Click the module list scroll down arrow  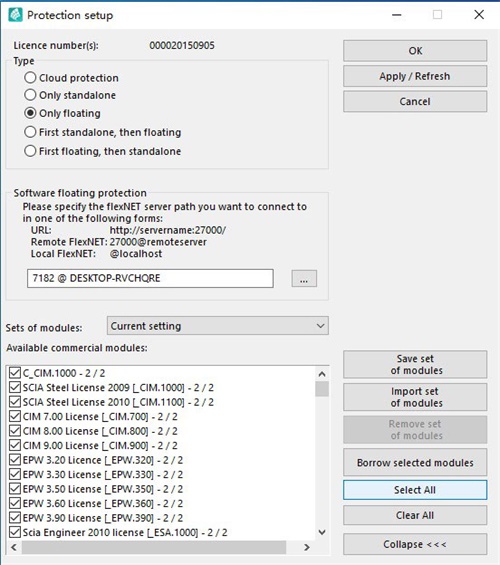[x=322, y=532]
